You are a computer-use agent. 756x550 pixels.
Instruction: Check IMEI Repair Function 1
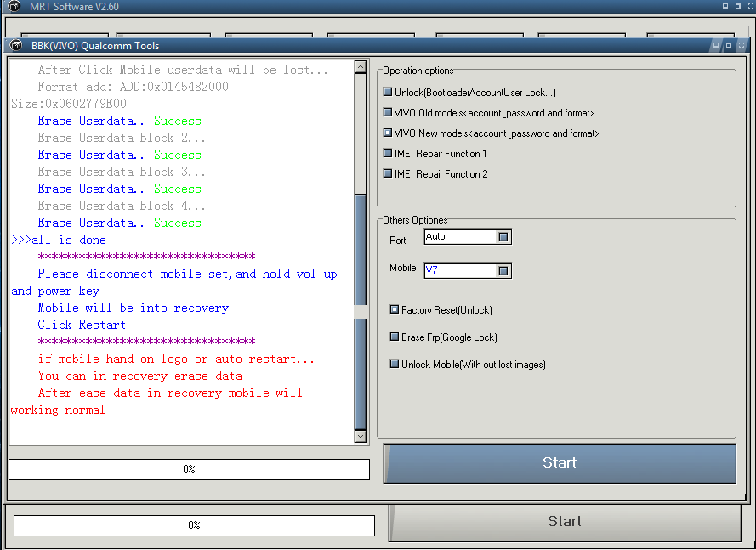point(388,153)
